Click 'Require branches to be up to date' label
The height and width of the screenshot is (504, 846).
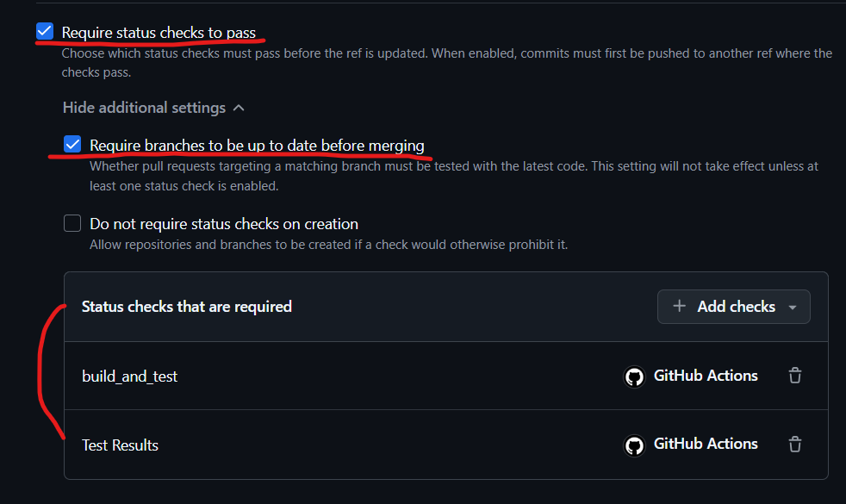[257, 145]
